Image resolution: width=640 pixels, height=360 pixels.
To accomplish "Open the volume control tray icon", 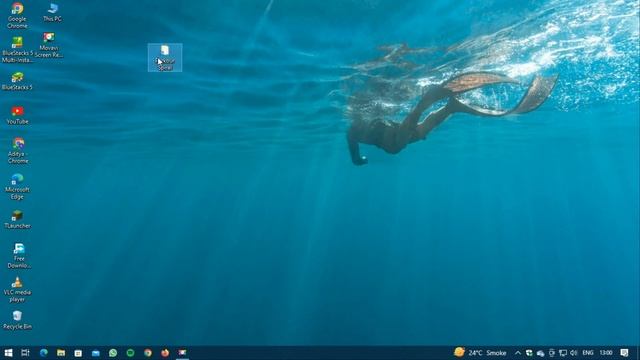I will coord(573,353).
